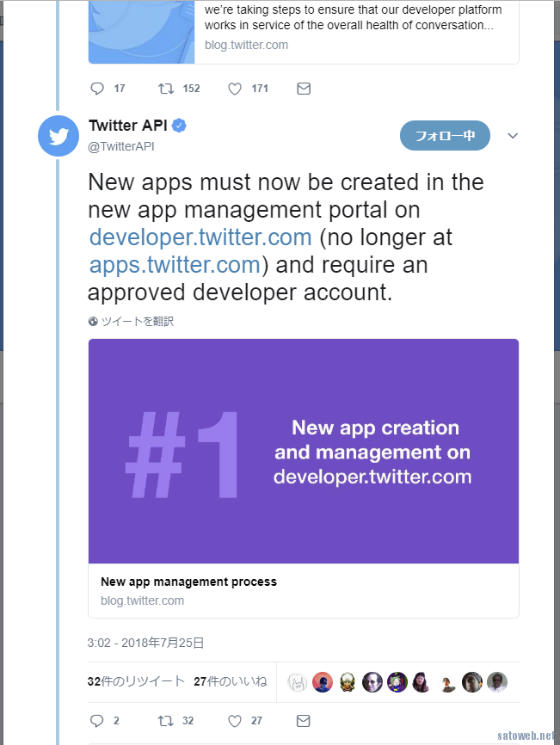Click the reply icon with 17 replies
The width and height of the screenshot is (560, 745).
click(97, 89)
